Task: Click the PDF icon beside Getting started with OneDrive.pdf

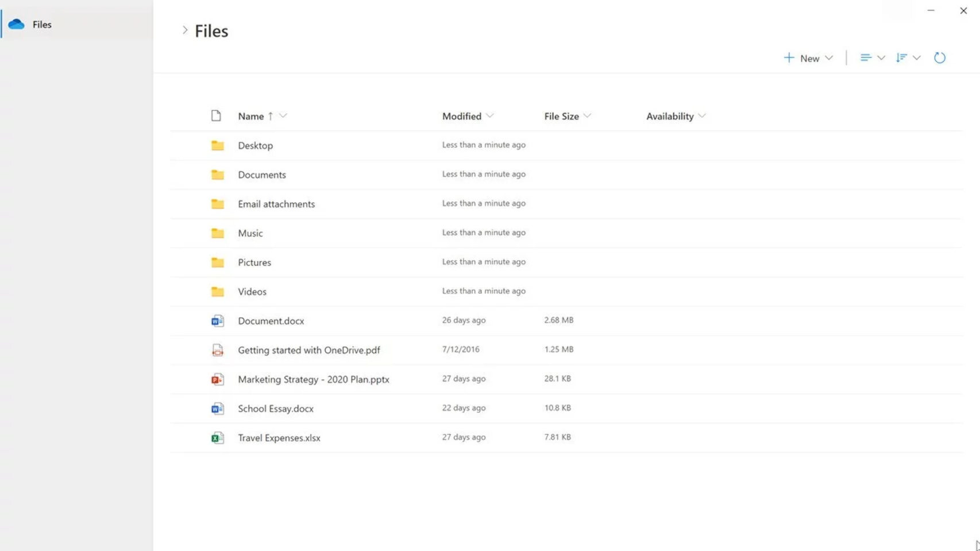Action: pos(217,350)
